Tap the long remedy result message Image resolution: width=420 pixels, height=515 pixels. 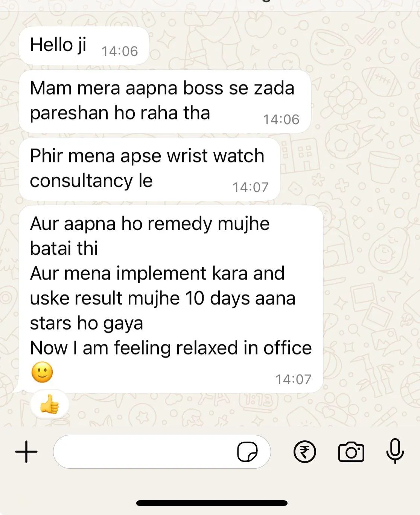pos(171,299)
